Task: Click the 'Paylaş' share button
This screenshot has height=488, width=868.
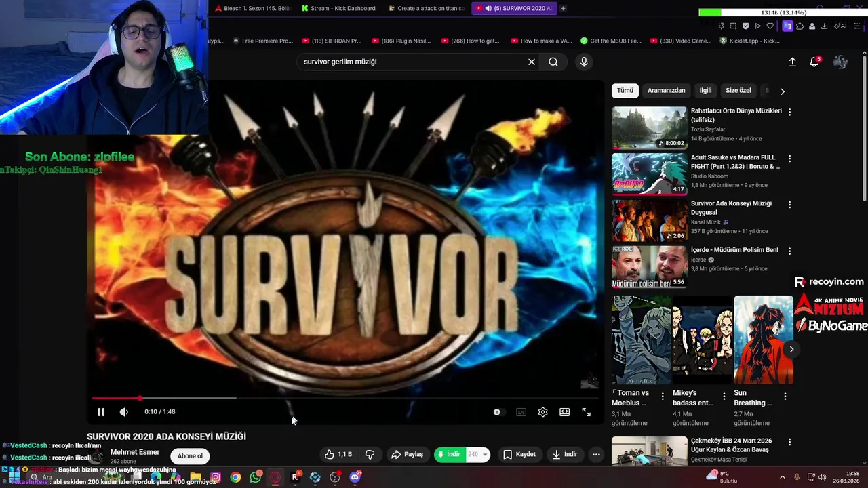Action: [408, 454]
